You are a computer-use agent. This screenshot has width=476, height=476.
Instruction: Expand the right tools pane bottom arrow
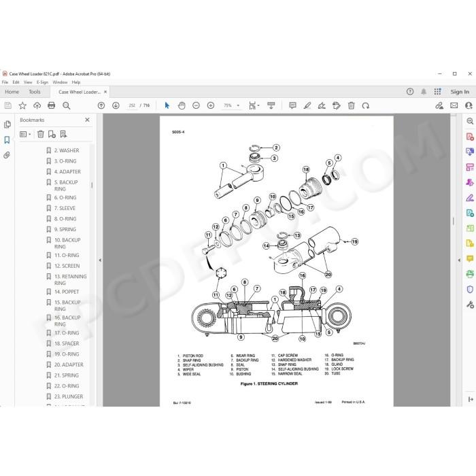point(471,399)
